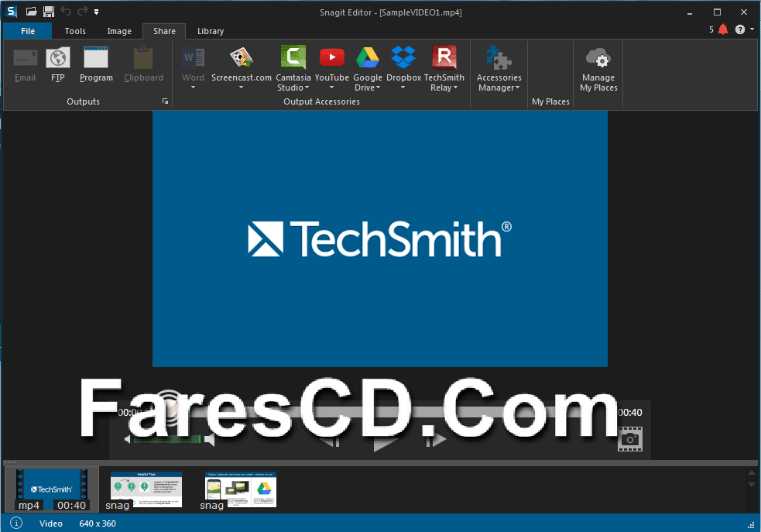Click the tray scroll up arrow

(x=751, y=473)
